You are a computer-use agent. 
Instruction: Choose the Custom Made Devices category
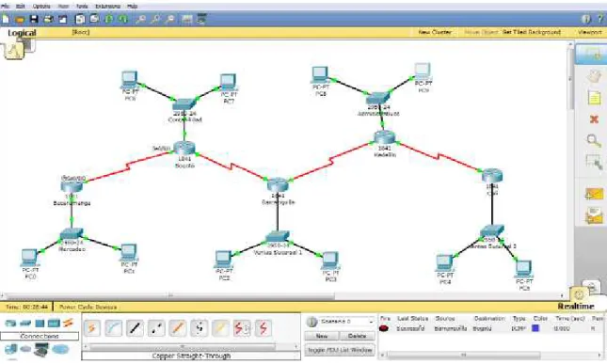point(41,350)
